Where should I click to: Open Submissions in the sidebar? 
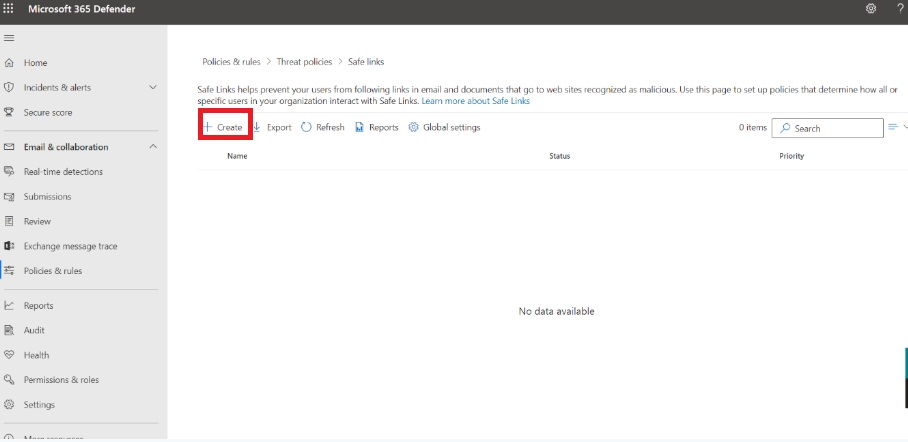point(47,196)
